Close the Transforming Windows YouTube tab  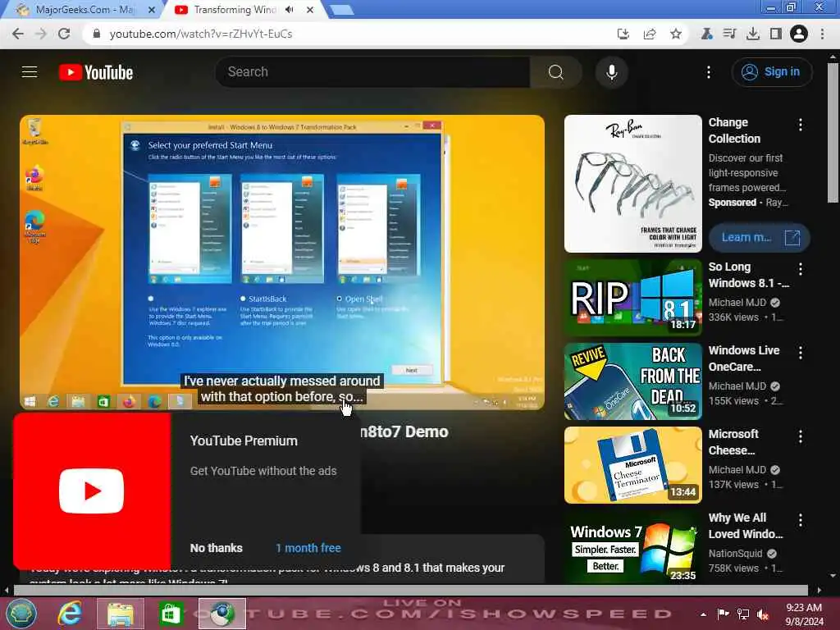tap(309, 10)
